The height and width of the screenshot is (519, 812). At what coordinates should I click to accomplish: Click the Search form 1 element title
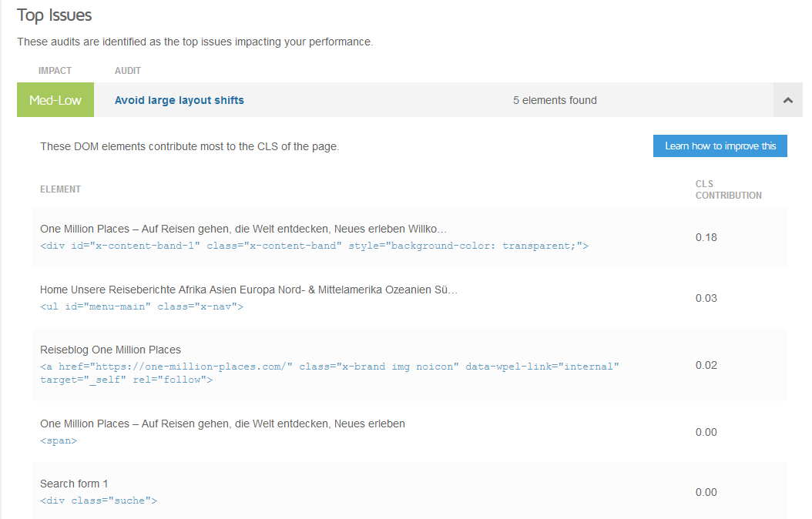pyautogui.click(x=74, y=484)
